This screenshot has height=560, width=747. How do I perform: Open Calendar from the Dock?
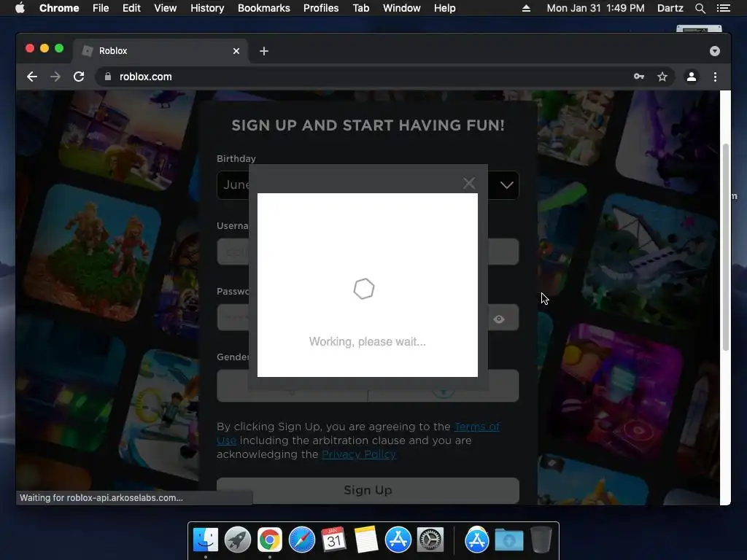tap(334, 540)
